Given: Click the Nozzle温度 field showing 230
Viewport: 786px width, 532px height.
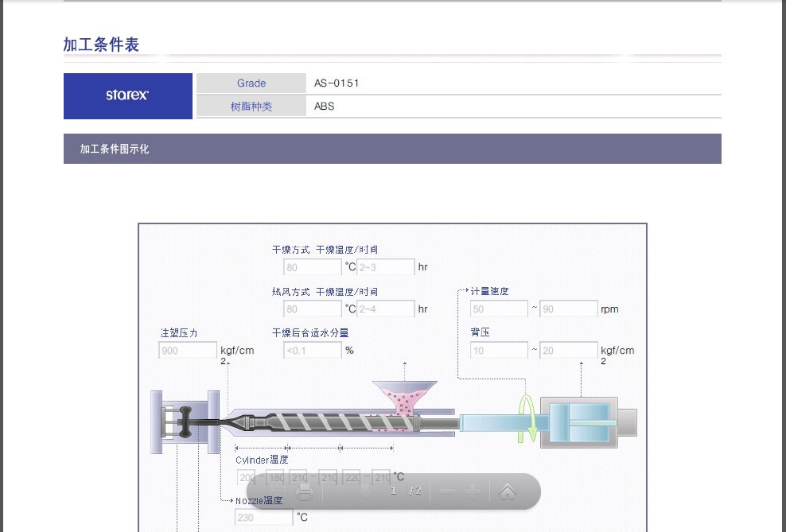Looking at the screenshot, I should [x=263, y=518].
